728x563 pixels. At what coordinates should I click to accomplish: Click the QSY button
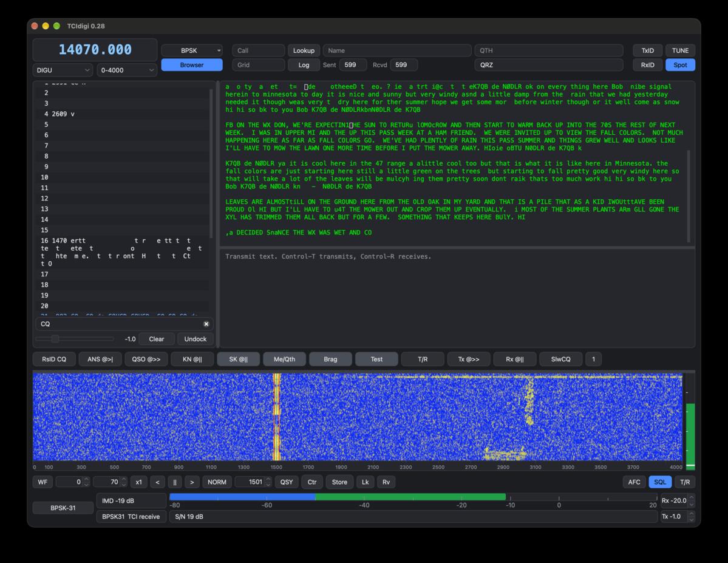point(287,482)
